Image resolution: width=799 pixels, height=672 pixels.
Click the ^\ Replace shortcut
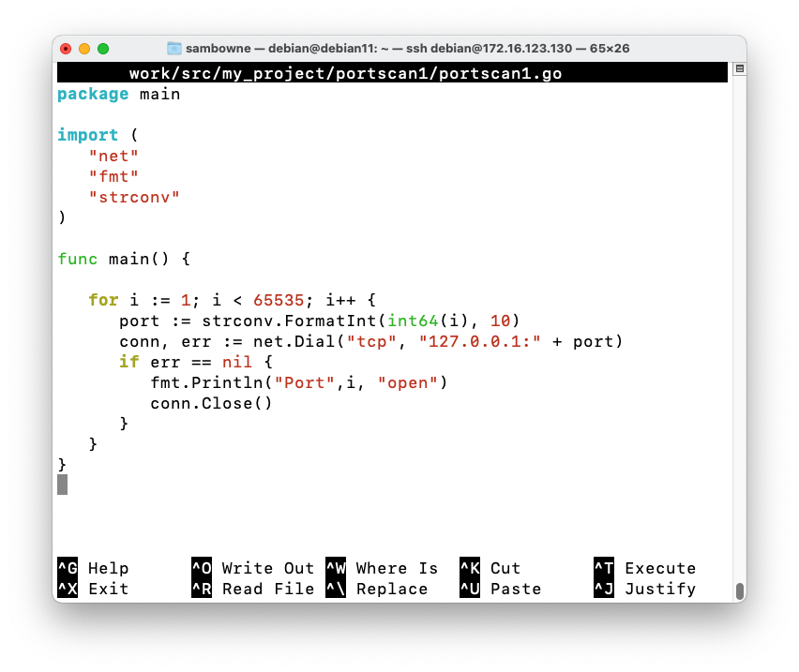pyautogui.click(x=377, y=589)
